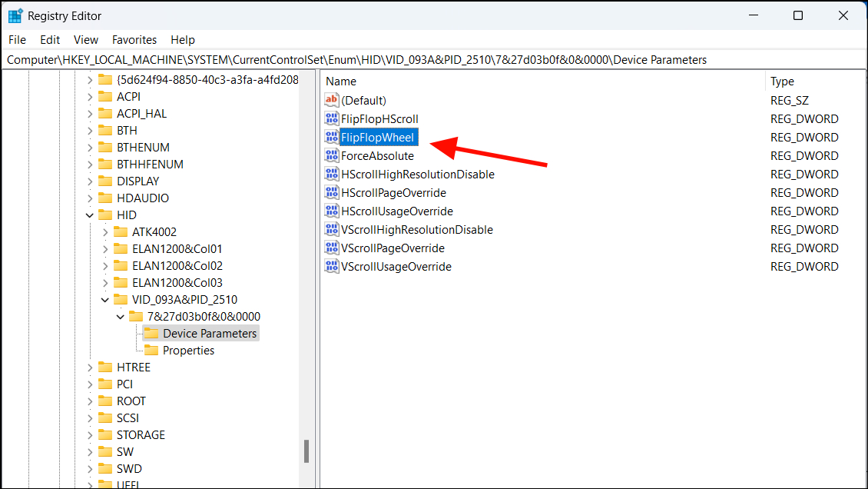Collapse the VID_093A&PID_2510 key

coord(105,299)
